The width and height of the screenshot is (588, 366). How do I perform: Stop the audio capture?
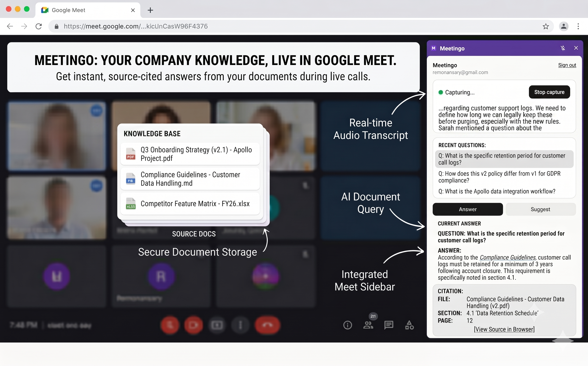pyautogui.click(x=549, y=92)
